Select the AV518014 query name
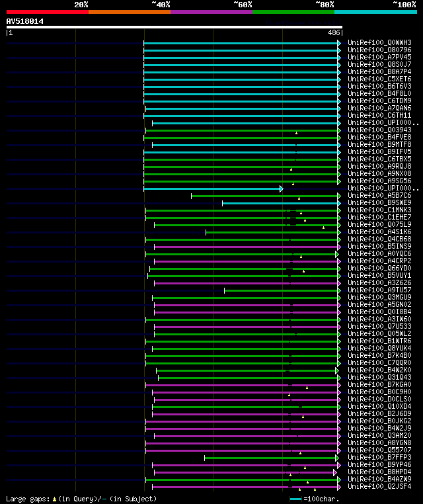The image size is (423, 504). 24,21
